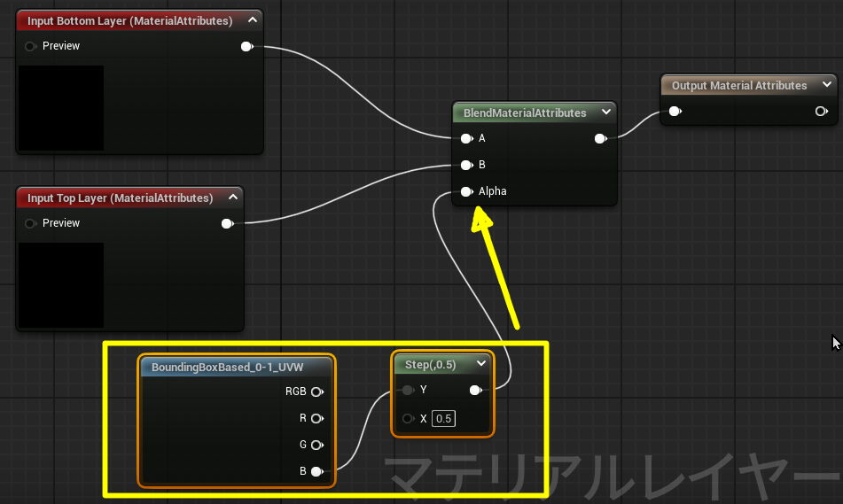The width and height of the screenshot is (843, 504).
Task: Click the Alpha input pin on BlendMaterialAttributes
Action: [466, 191]
